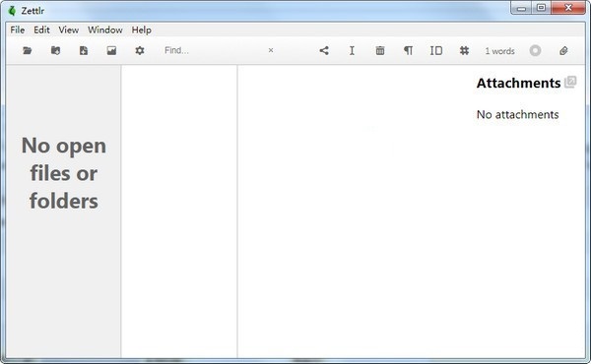Screen dimensions: 591x364
Task: Minimize the Zettlr window
Action: (x=521, y=8)
